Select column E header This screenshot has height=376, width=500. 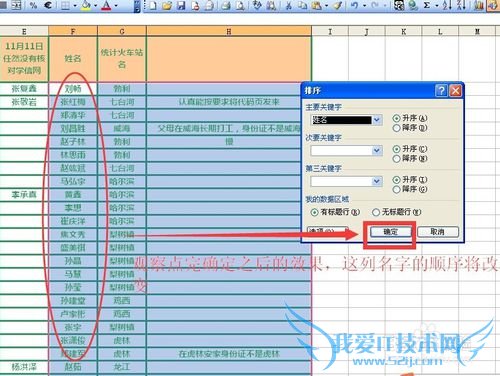click(x=24, y=32)
